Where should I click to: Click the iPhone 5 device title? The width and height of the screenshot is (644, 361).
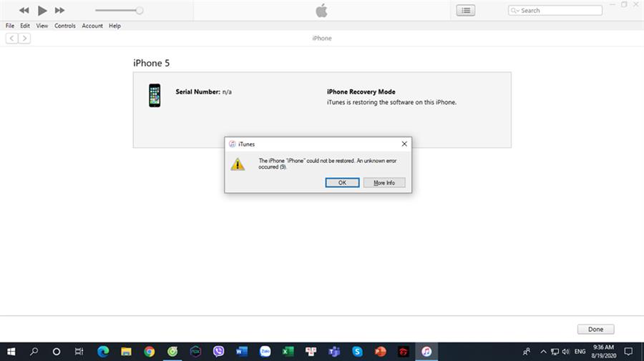click(151, 63)
